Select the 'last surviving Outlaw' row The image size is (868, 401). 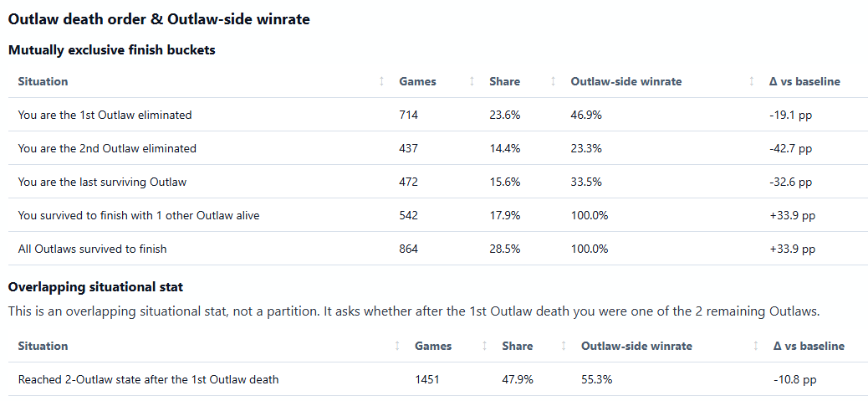(x=438, y=182)
